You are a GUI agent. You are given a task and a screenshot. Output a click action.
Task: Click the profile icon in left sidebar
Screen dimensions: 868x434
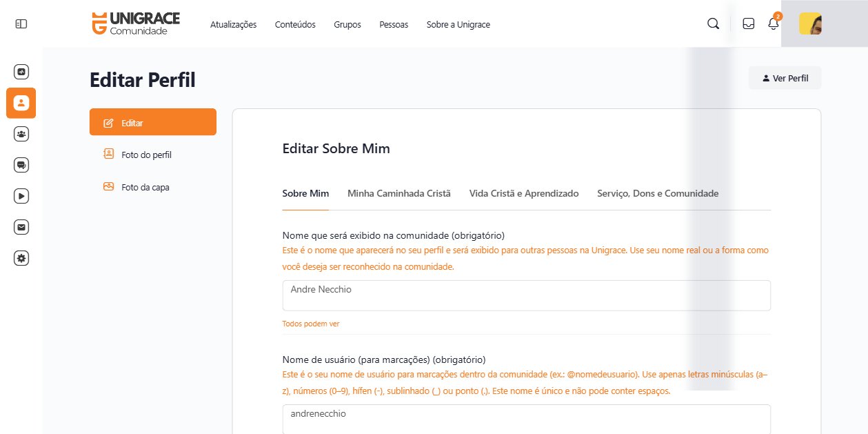[x=21, y=102]
